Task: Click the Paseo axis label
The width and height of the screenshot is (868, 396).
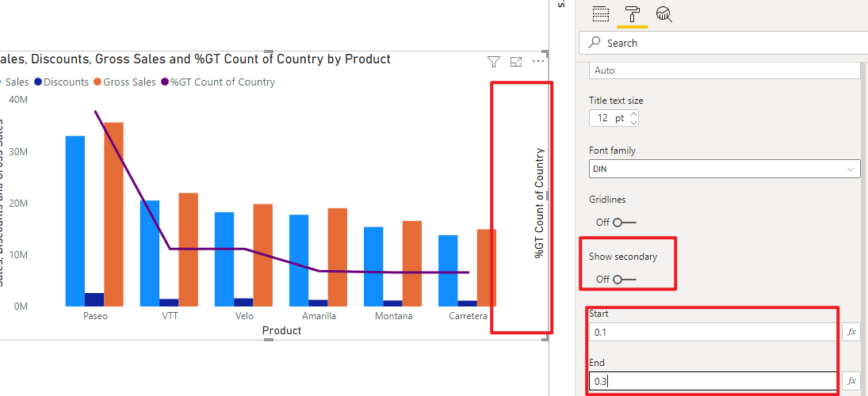Action: tap(95, 316)
